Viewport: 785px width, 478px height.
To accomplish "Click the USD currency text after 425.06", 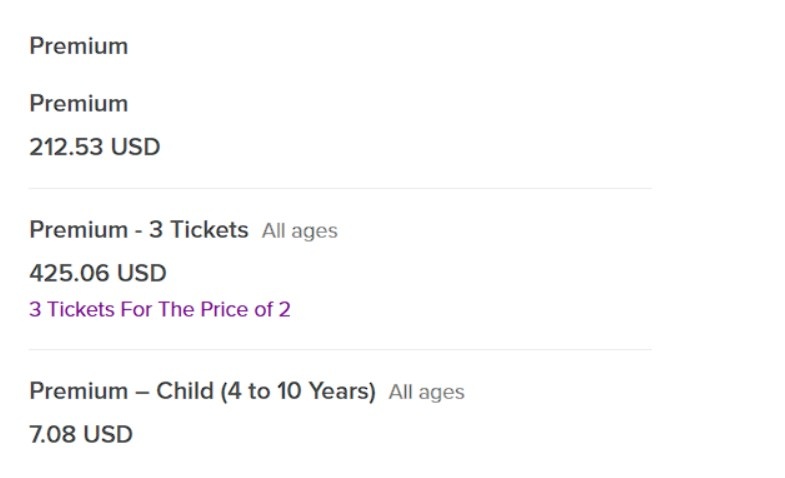I will point(142,273).
